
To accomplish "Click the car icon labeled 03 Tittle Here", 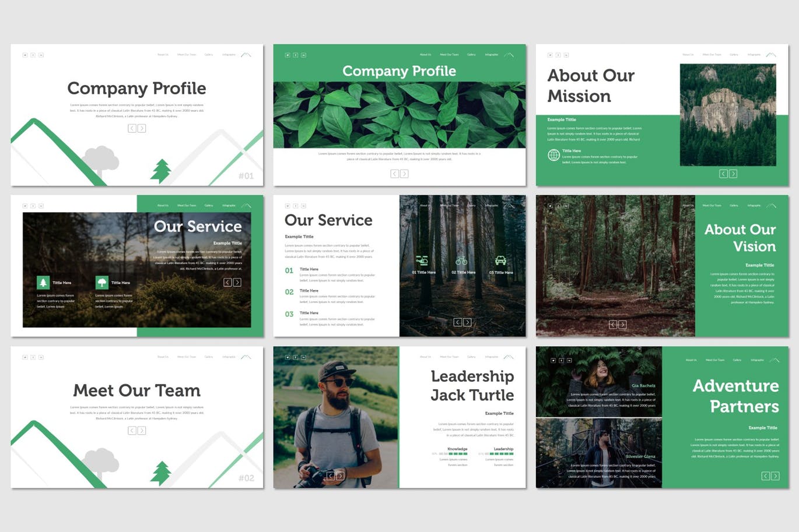I will pyautogui.click(x=500, y=260).
